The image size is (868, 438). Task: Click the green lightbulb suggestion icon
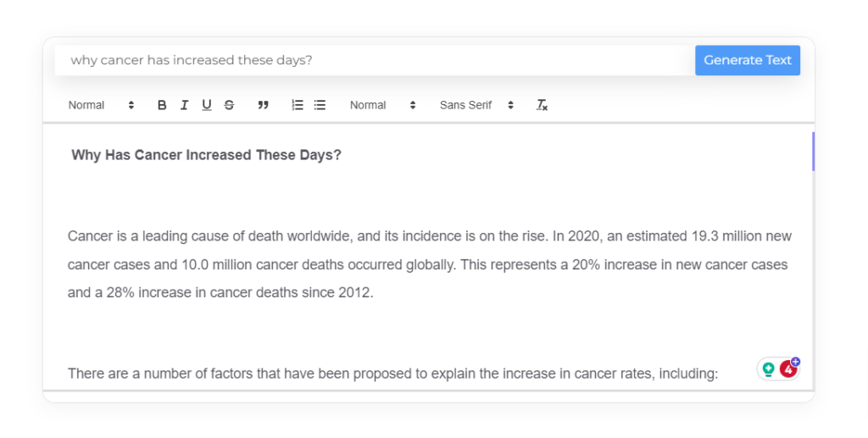(x=769, y=369)
